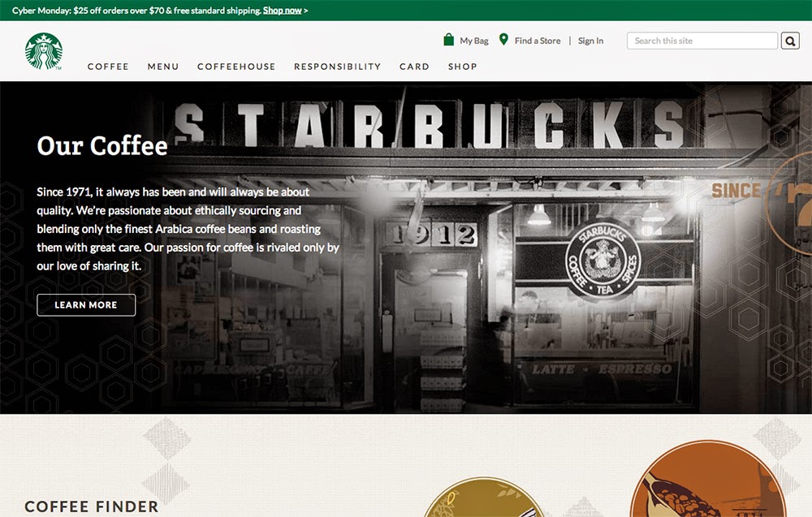Click the Coffee Tea Spices window sign
812x517 pixels.
tap(603, 261)
